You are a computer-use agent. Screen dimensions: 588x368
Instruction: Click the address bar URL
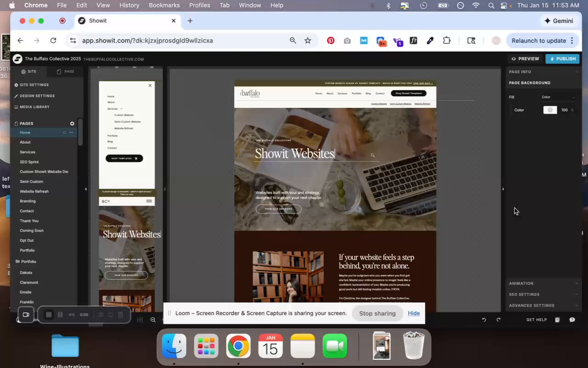coord(147,40)
